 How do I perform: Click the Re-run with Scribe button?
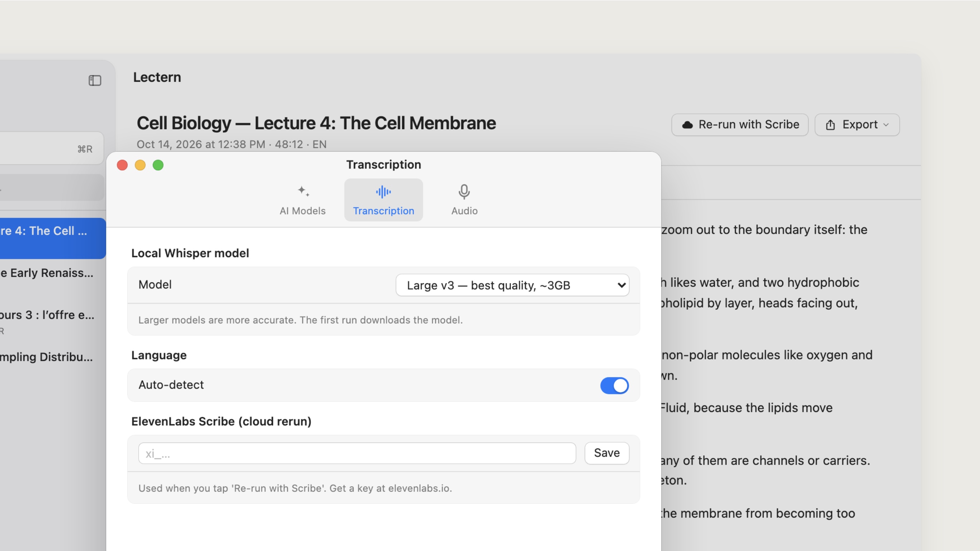click(x=740, y=125)
